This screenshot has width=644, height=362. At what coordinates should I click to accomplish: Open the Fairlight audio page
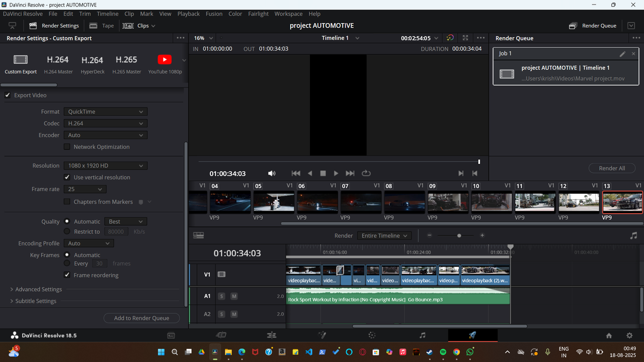(x=422, y=335)
